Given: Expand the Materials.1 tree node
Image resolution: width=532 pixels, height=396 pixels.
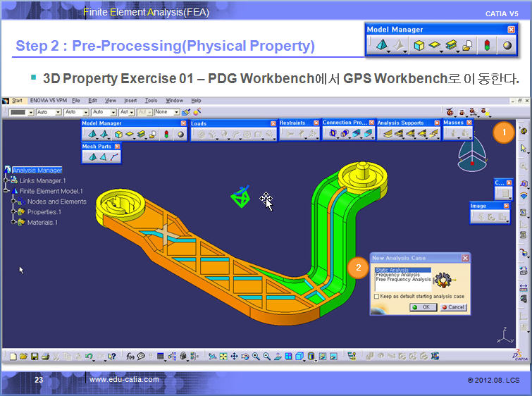Looking at the screenshot, I should [x=13, y=222].
